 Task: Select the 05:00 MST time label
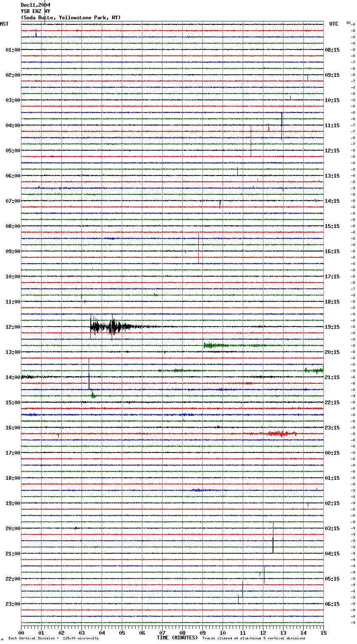[13, 151]
